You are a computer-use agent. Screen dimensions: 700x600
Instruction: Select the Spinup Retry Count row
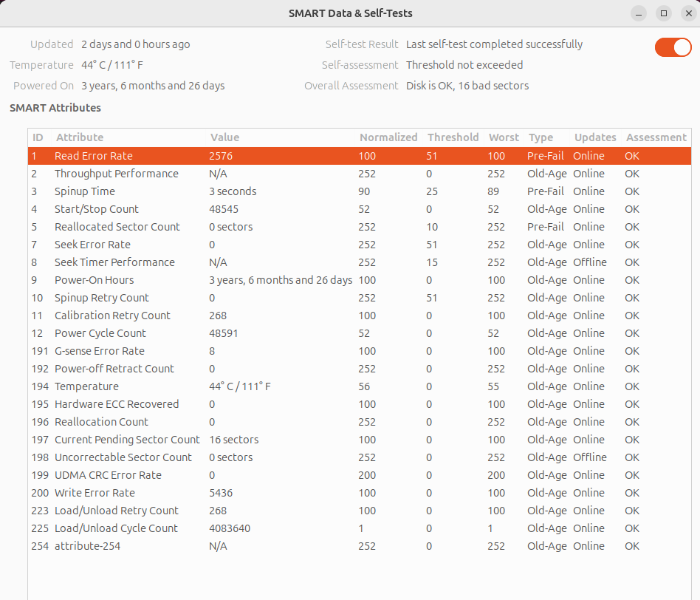360,298
